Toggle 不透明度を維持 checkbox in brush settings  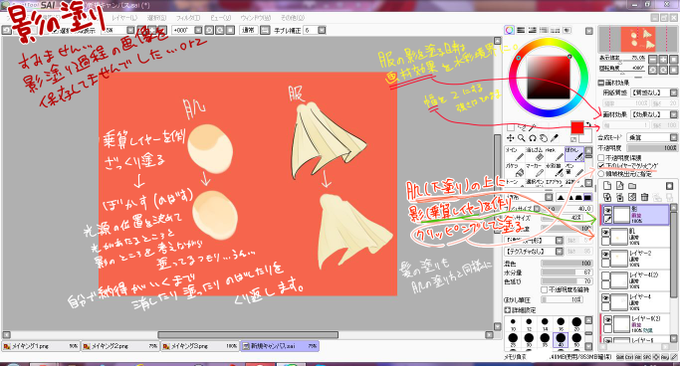(x=544, y=289)
